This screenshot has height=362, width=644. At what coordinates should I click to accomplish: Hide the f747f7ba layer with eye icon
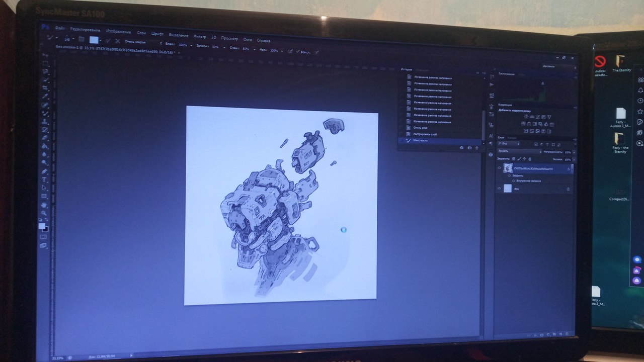pyautogui.click(x=499, y=168)
